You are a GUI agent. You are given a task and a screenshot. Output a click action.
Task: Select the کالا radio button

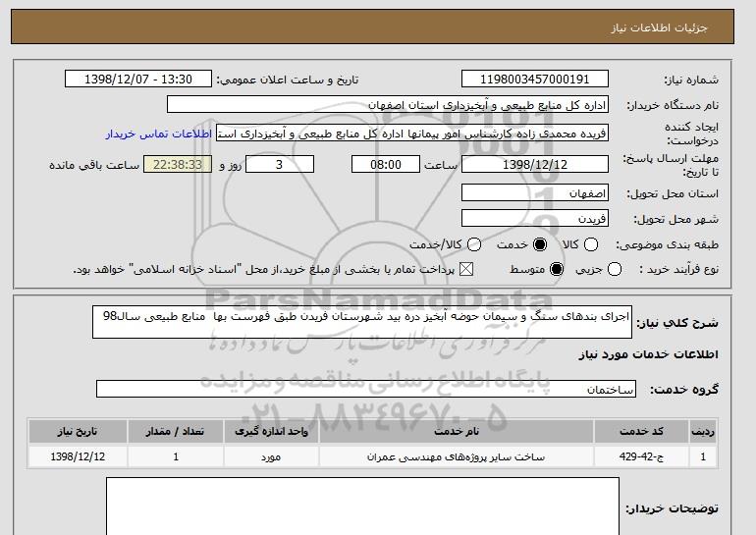tap(591, 244)
